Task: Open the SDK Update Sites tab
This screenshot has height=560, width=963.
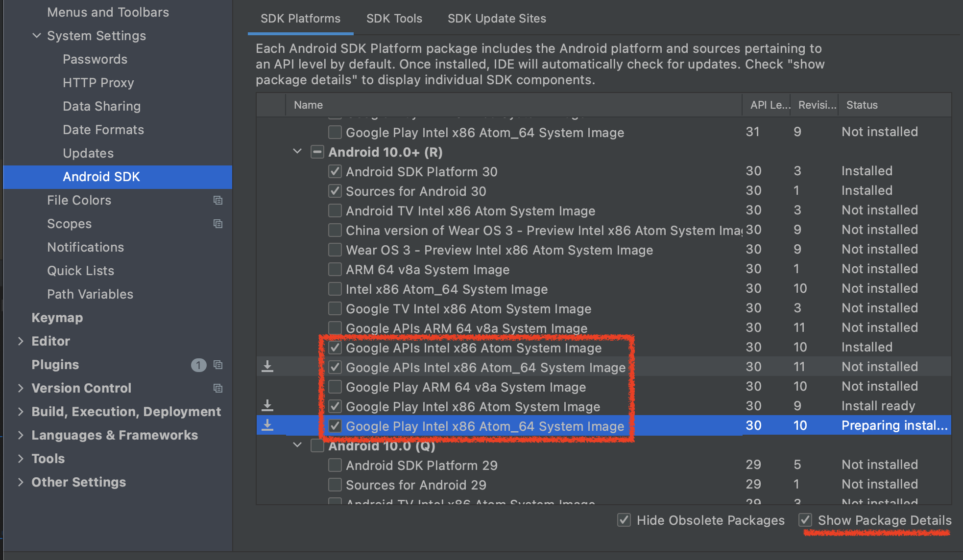Action: point(497,19)
